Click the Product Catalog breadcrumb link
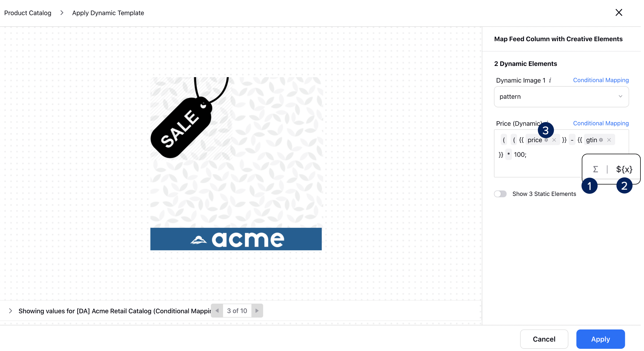644x351 pixels. 27,13
